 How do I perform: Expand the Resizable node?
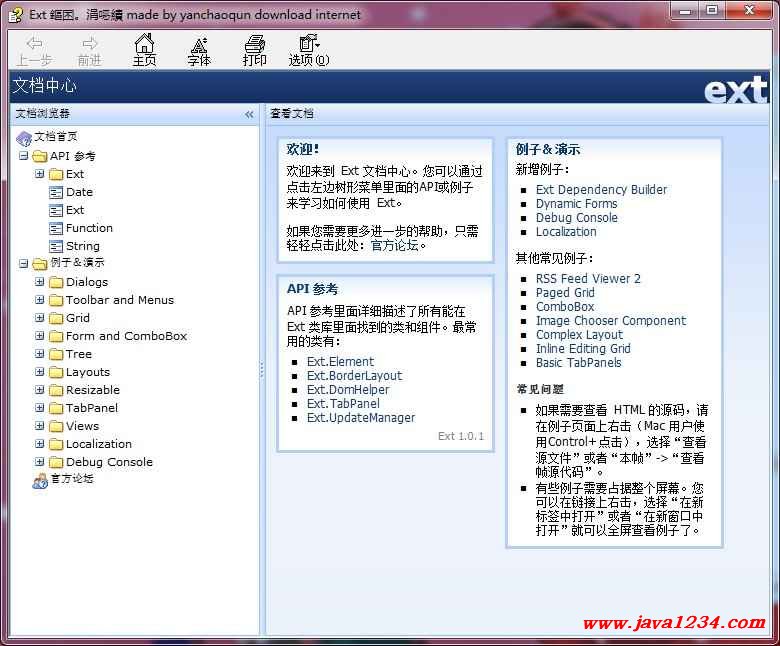40,389
